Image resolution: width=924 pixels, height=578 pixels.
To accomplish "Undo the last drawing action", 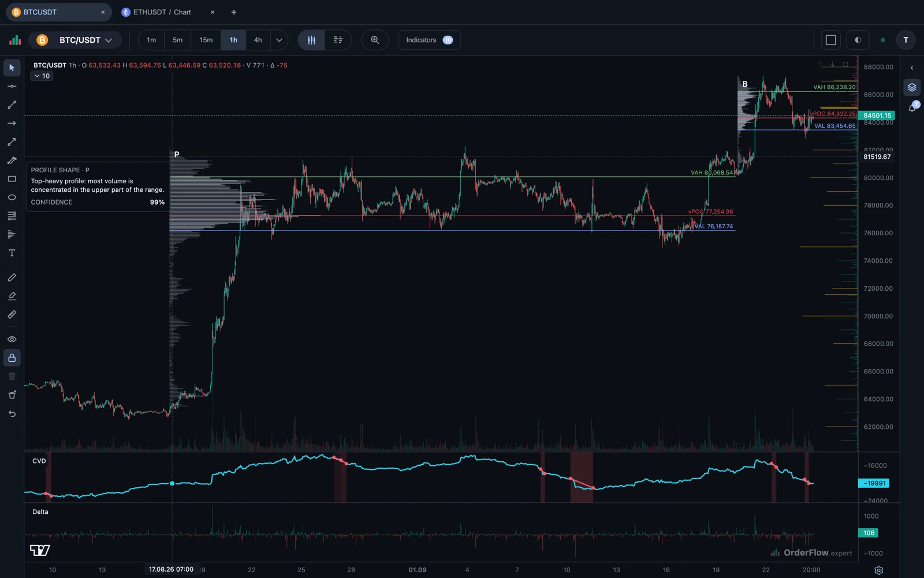I will (x=12, y=413).
